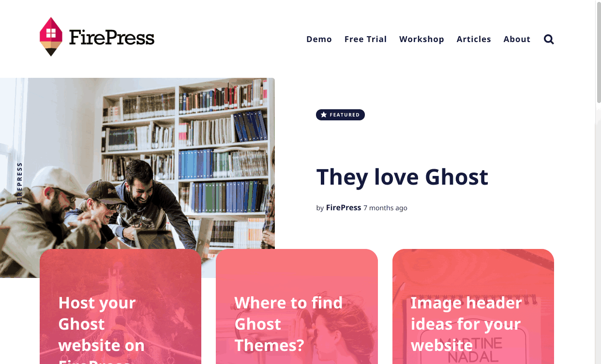Screen dimensions: 601x364
Task: Go to the Free Trial page
Action: [x=365, y=39]
